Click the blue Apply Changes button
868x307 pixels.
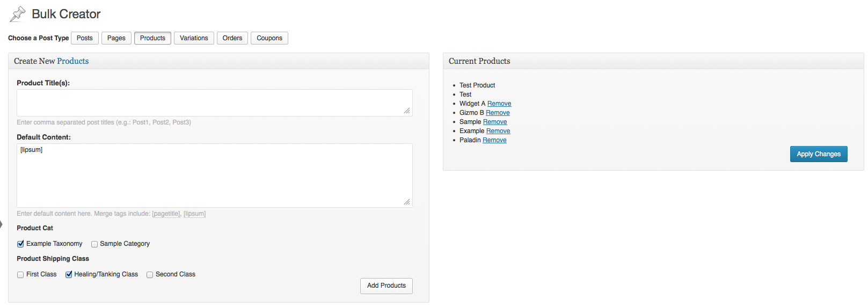coord(819,154)
